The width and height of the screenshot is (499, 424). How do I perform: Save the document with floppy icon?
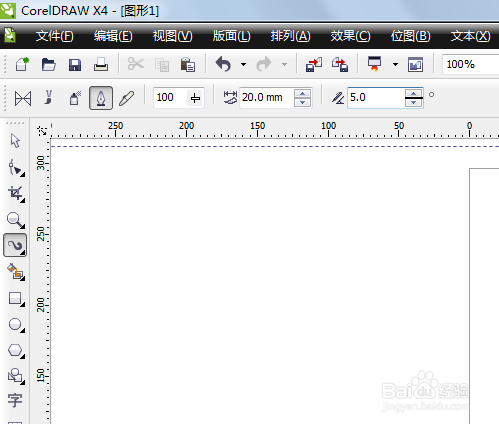point(75,64)
